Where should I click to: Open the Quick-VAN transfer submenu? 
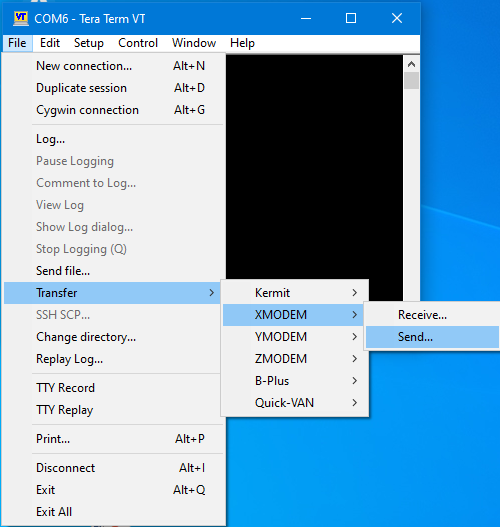point(295,403)
